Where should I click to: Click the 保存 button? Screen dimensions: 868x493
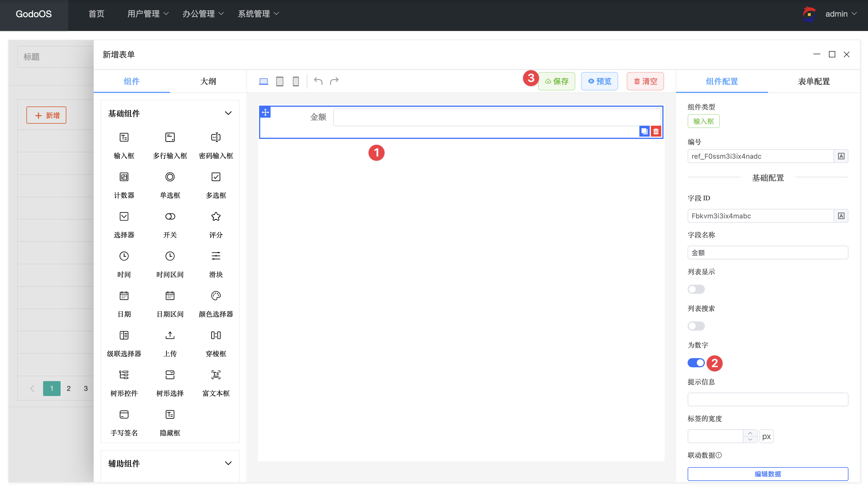[556, 81]
